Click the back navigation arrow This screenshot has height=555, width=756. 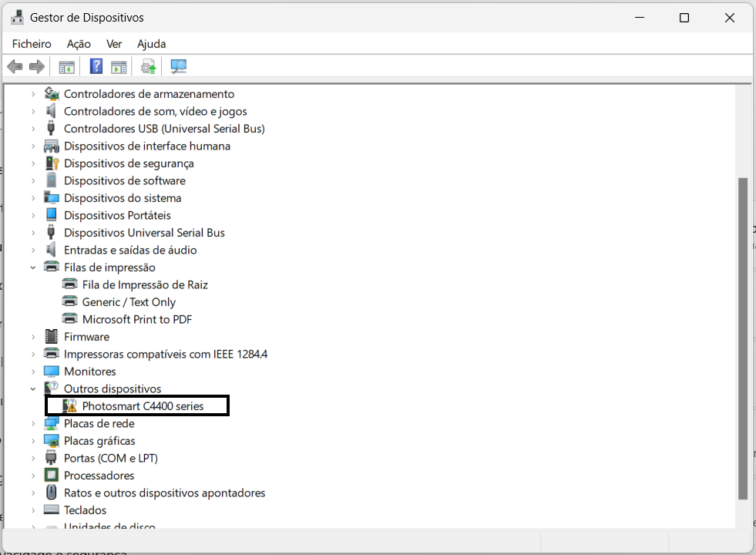[15, 66]
